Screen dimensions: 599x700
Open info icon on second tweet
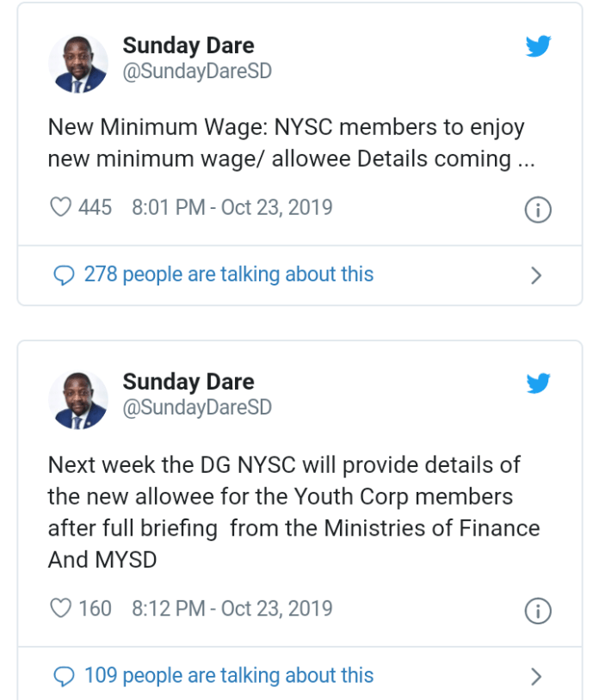tap(538, 611)
